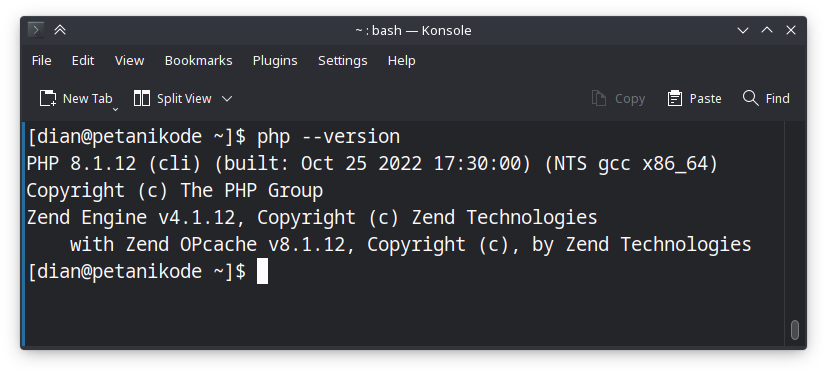Viewport: 827px width, 374px height.
Task: Click the Konsole terminal icon in title bar
Action: coord(36,30)
